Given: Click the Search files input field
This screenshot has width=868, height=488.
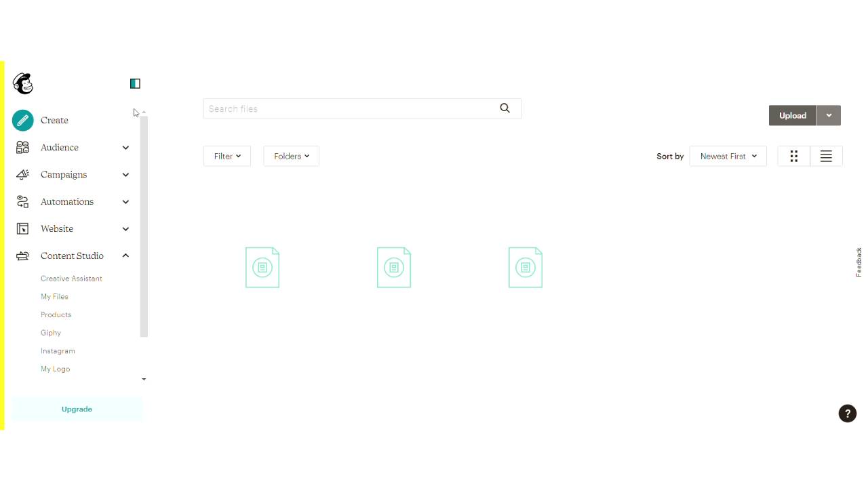Looking at the screenshot, I should (x=339, y=108).
